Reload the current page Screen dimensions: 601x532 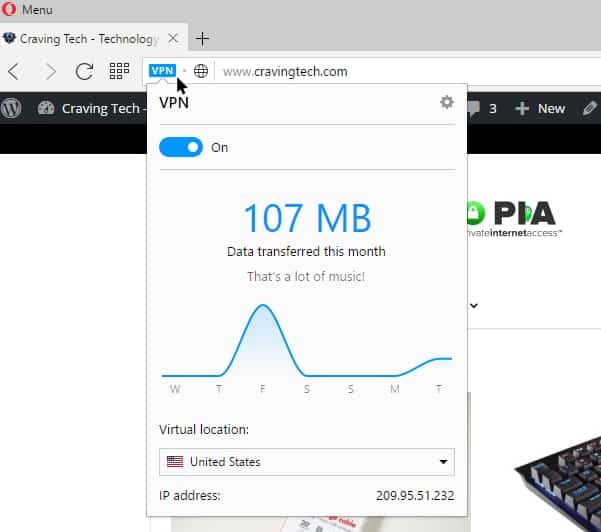click(x=84, y=71)
